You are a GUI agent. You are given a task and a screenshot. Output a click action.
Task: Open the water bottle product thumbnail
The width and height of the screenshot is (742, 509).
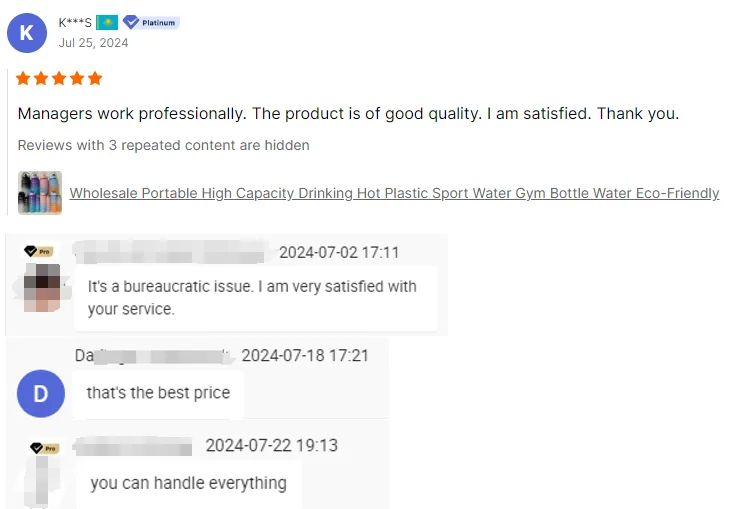tap(40, 193)
